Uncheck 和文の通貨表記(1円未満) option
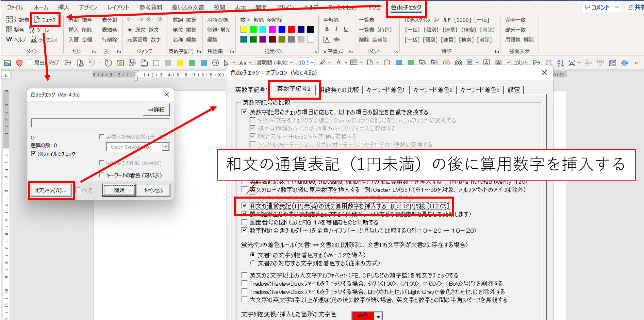This screenshot has width=644, height=320. [x=244, y=206]
